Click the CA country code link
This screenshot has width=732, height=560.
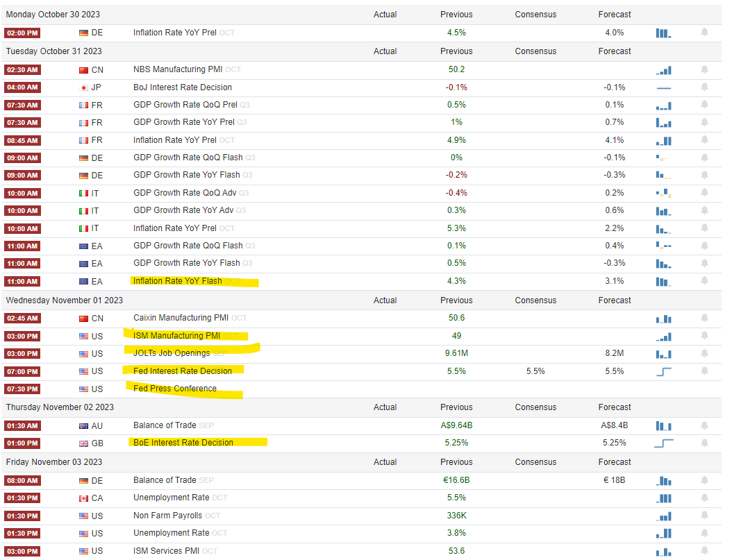tap(97, 498)
